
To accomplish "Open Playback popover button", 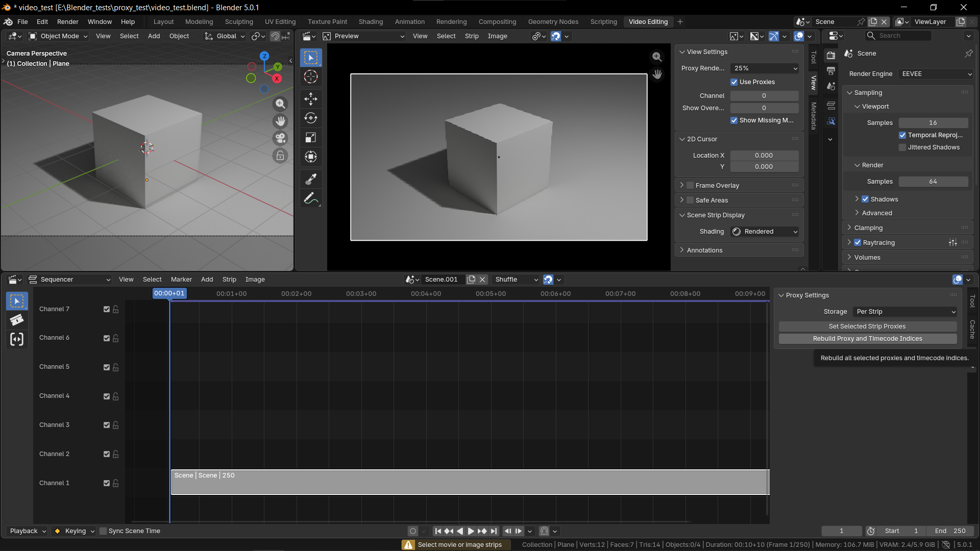I will 28,531.
